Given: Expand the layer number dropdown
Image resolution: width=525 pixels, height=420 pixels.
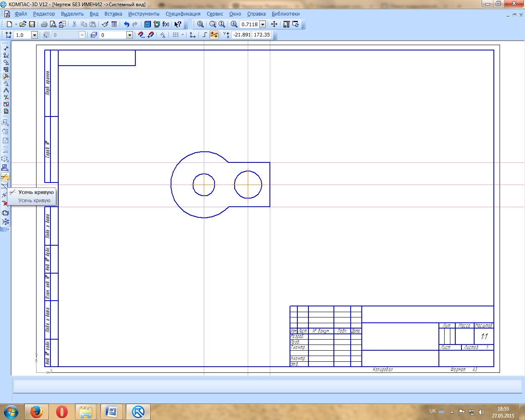Looking at the screenshot, I should (130, 35).
